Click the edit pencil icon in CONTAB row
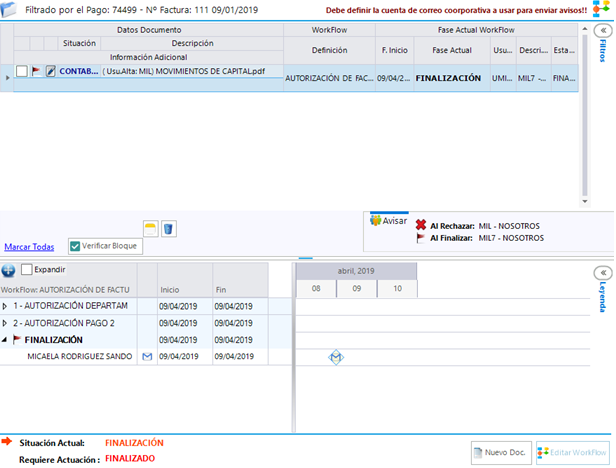This screenshot has width=616, height=468. pyautogui.click(x=50, y=71)
